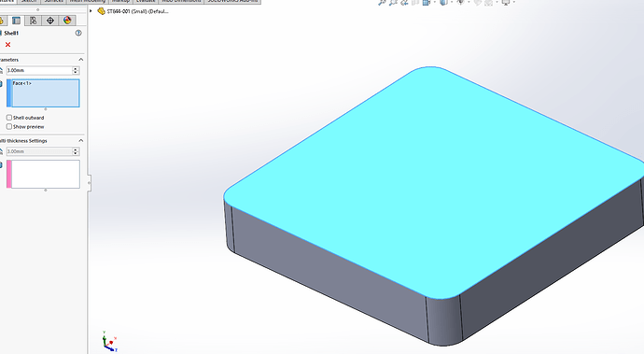The image size is (644, 354).
Task: Click Zoom to Fit in the view toolbar
Action: click(x=382, y=2)
